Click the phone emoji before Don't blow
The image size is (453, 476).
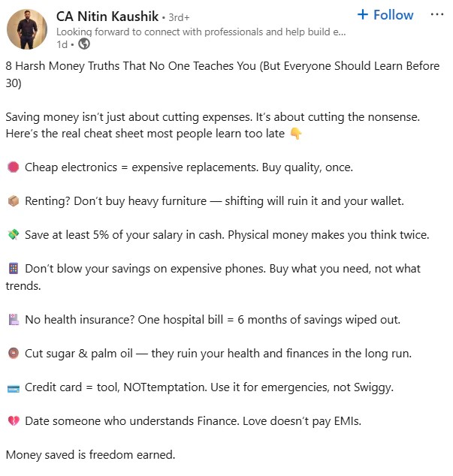12,269
